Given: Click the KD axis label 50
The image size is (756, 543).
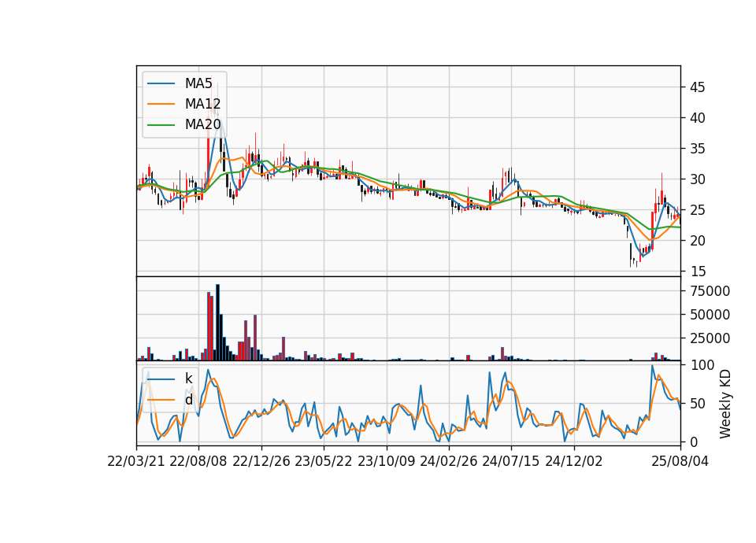Looking at the screenshot, I should click(698, 404).
